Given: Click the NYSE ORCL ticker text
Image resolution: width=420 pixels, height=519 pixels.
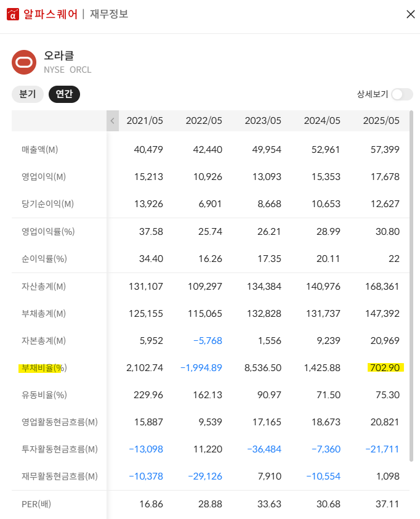Looking at the screenshot, I should [x=67, y=70].
